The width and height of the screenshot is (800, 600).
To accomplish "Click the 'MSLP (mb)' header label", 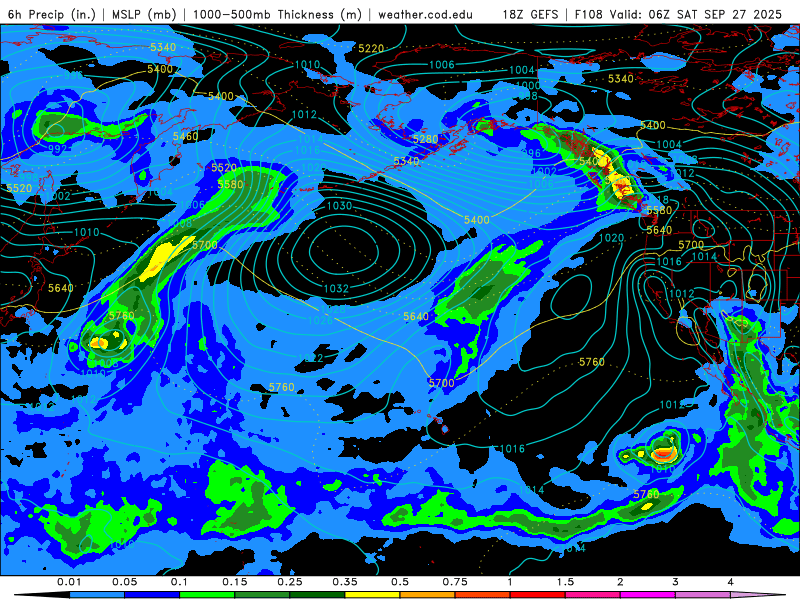I will (x=144, y=14).
